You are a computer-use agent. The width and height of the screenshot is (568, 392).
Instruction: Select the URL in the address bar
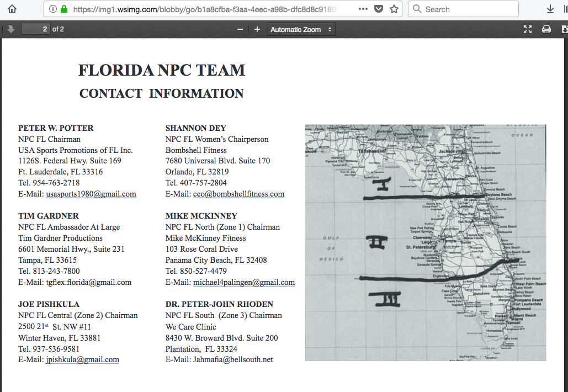tap(205, 9)
